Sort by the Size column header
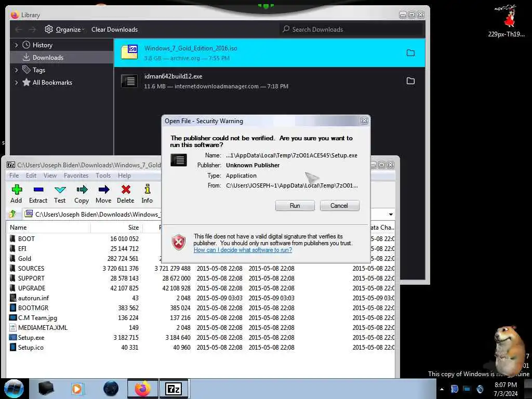The image size is (532, 399). pyautogui.click(x=116, y=228)
